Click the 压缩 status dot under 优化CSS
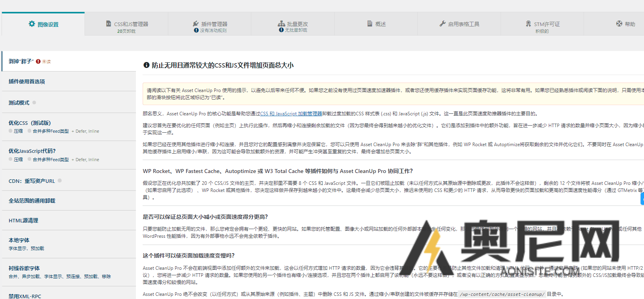Viewport: 644px width, 299px height. click(11, 131)
